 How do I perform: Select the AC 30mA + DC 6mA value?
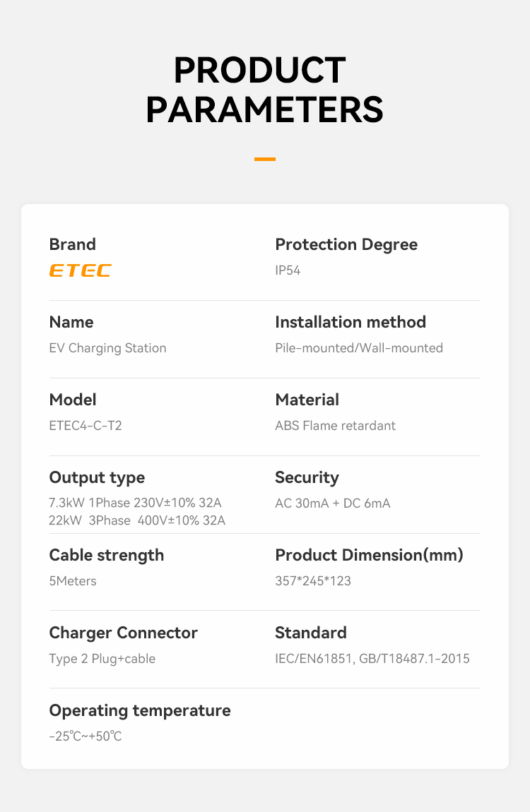pyautogui.click(x=333, y=503)
